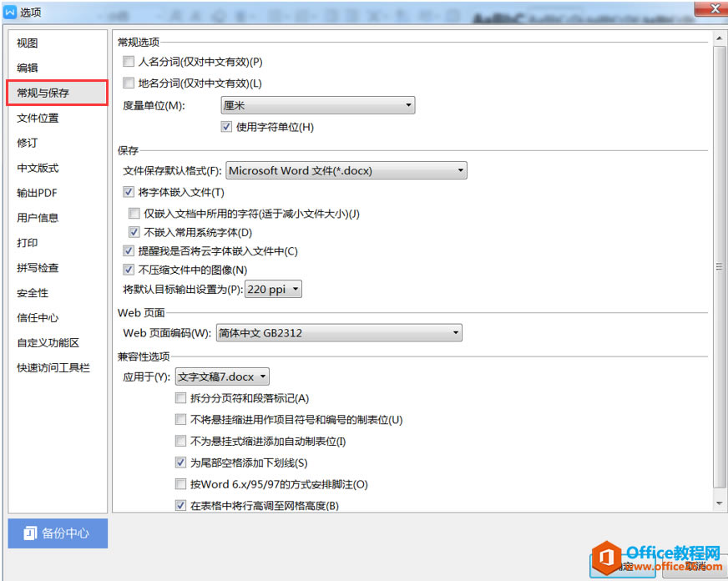This screenshot has width=728, height=581.
Task: Open the 输出PDF category
Action: [37, 193]
